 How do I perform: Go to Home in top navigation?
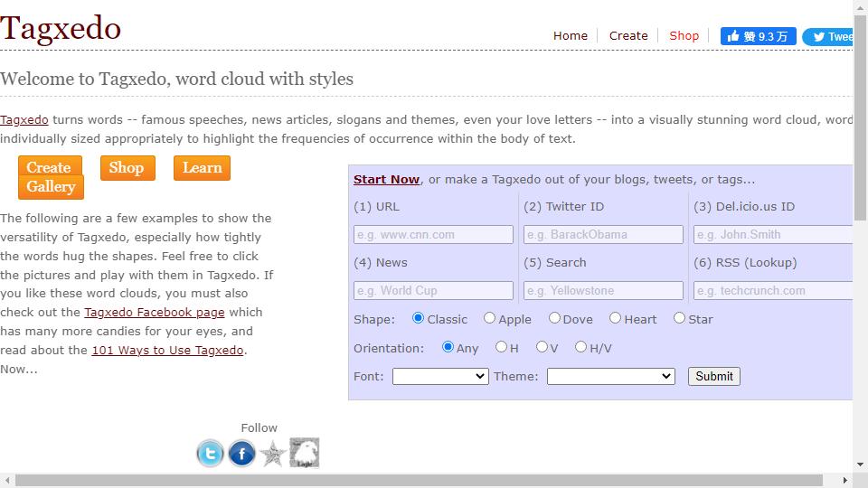tap(571, 36)
